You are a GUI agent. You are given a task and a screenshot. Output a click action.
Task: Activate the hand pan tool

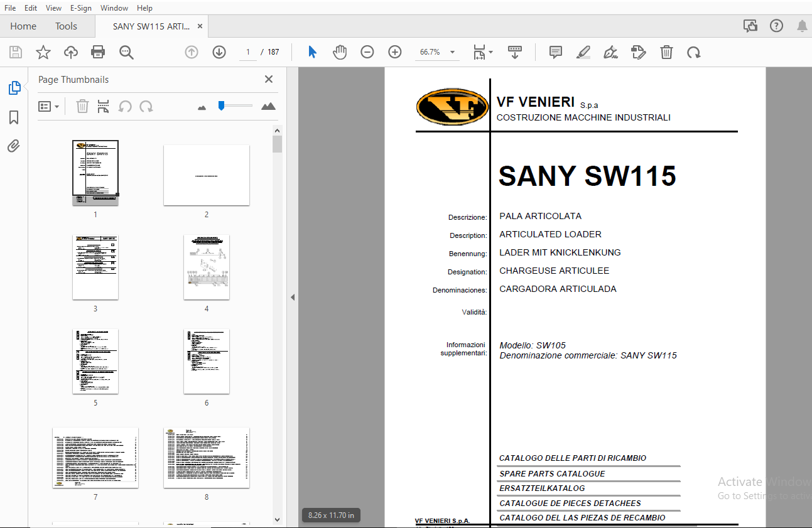(x=340, y=52)
